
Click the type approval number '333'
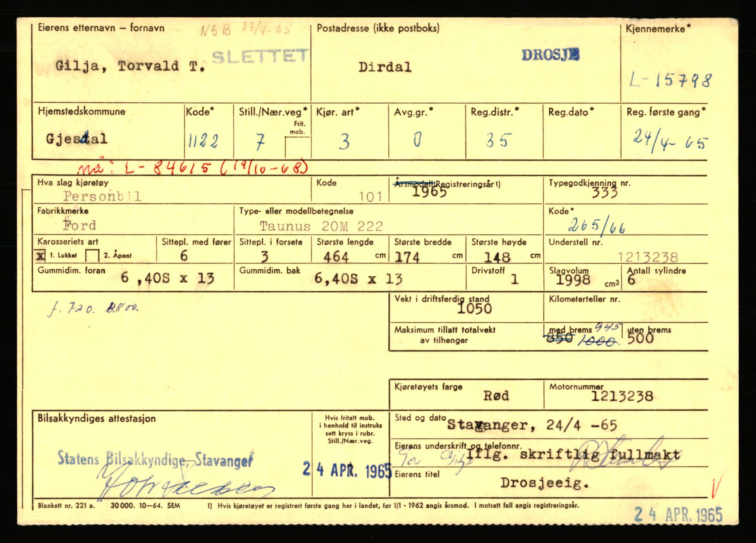[x=605, y=192]
